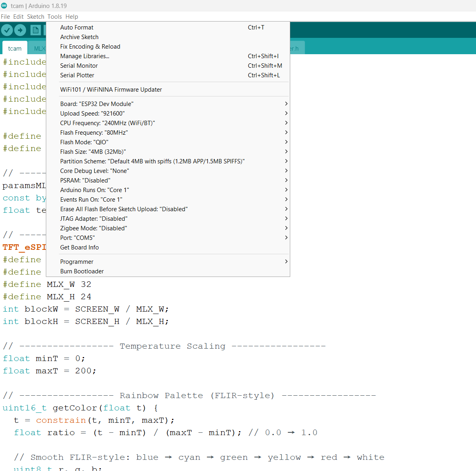Choose Archive Sketch from Tools menu
Viewport: 476px width, 471px height.
[x=168, y=37]
